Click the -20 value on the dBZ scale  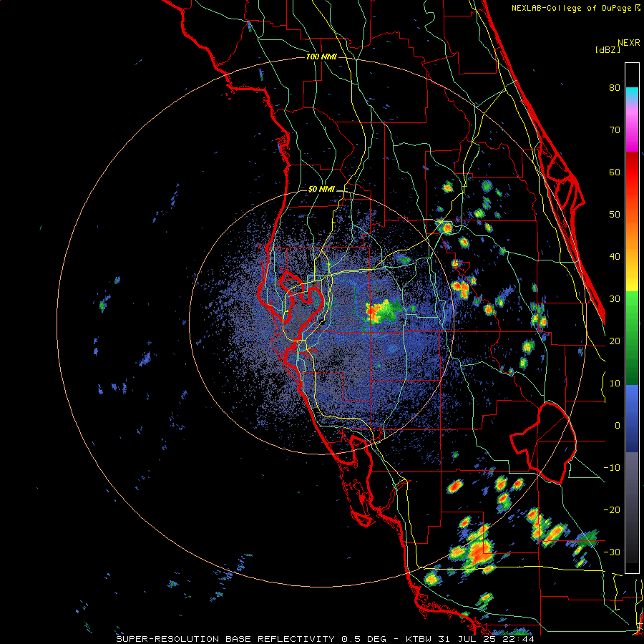coord(612,509)
